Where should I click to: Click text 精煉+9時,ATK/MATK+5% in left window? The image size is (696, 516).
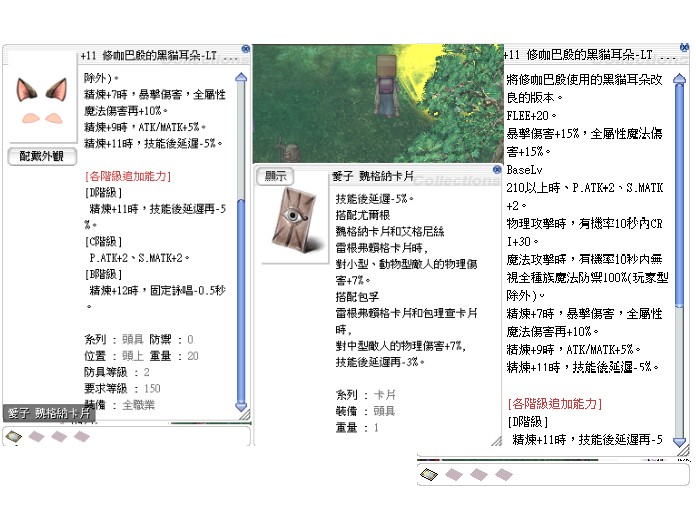tap(145, 127)
